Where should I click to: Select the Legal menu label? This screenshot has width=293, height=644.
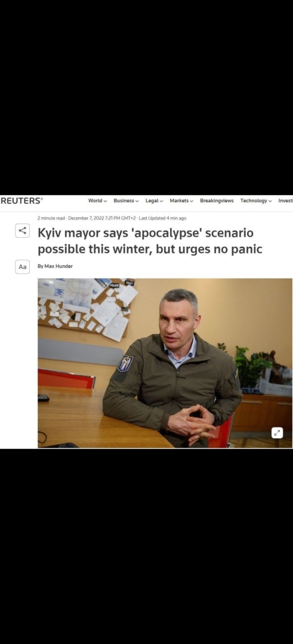(x=152, y=201)
